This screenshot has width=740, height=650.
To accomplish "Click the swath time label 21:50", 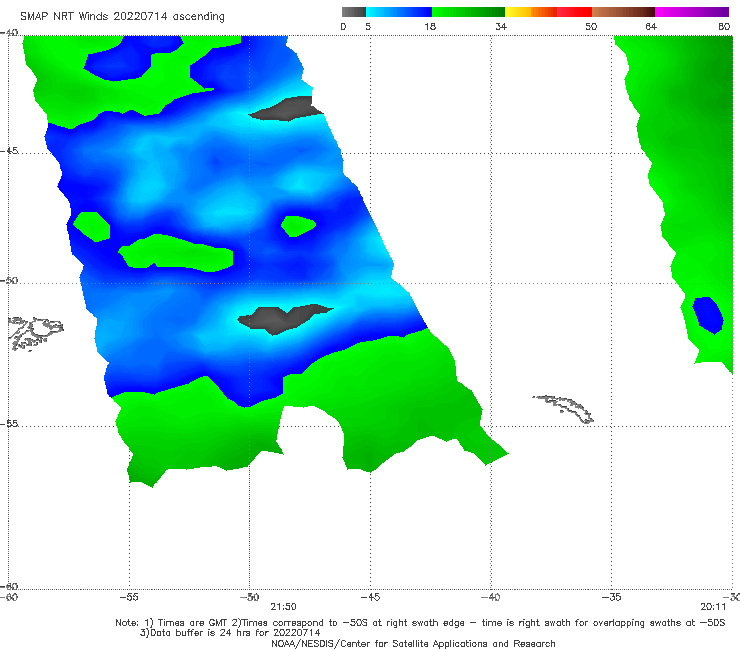I will (x=283, y=607).
